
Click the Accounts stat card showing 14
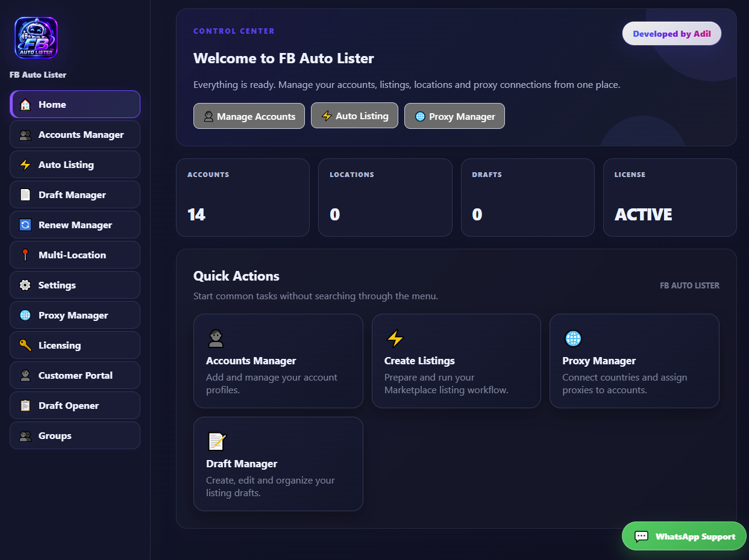pyautogui.click(x=242, y=198)
